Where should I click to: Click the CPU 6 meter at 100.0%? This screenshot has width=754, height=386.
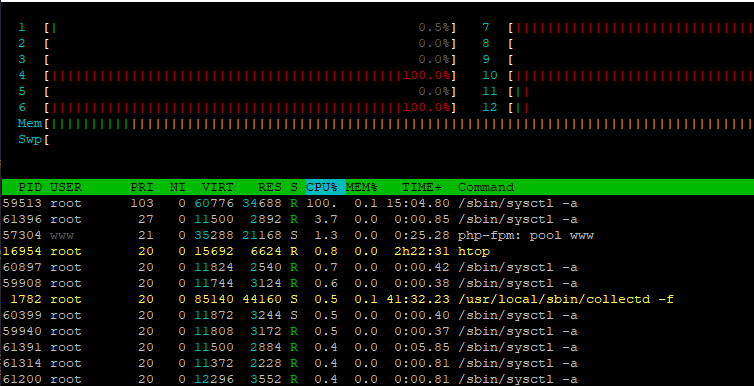237,107
